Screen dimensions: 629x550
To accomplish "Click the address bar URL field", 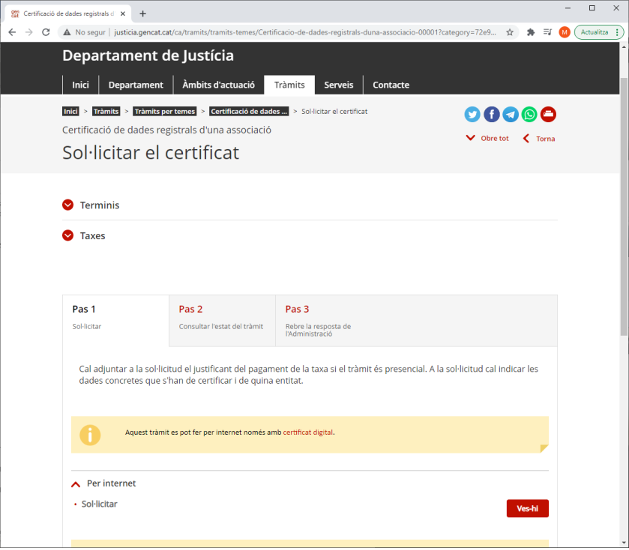I will [300, 32].
